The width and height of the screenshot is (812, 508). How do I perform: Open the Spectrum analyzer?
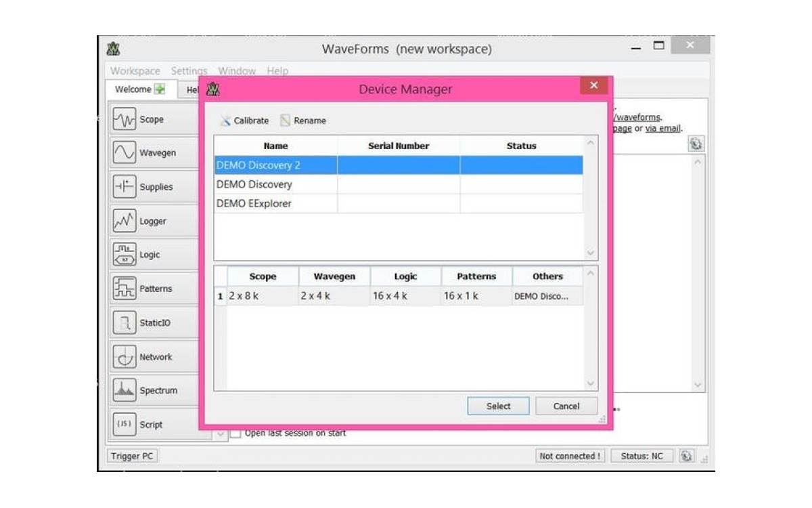[154, 391]
